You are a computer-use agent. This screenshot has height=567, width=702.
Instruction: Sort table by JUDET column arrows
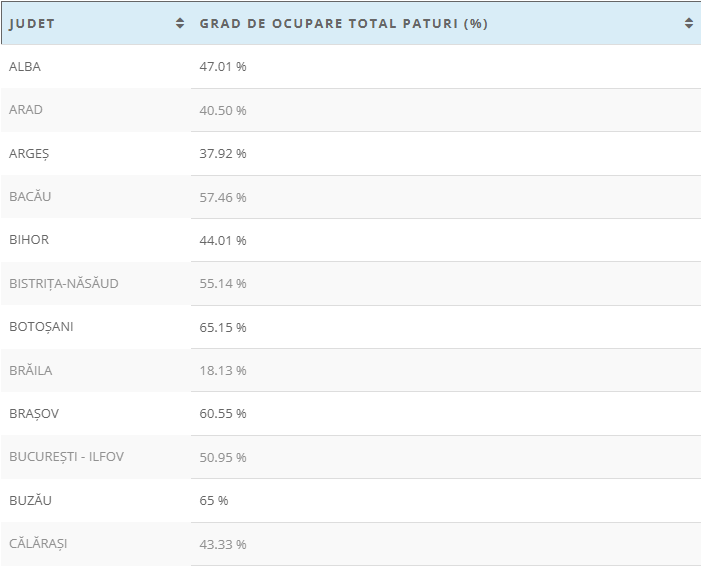point(180,23)
